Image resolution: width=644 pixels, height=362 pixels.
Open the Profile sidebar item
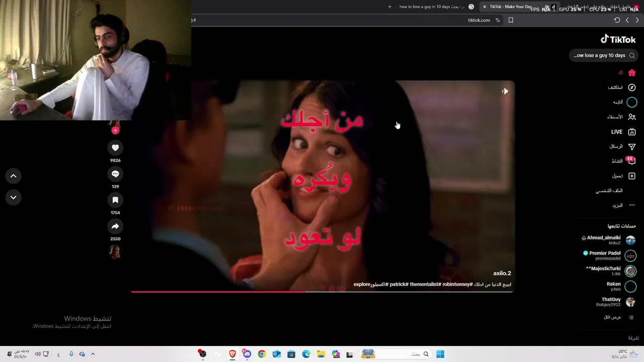(x=609, y=191)
